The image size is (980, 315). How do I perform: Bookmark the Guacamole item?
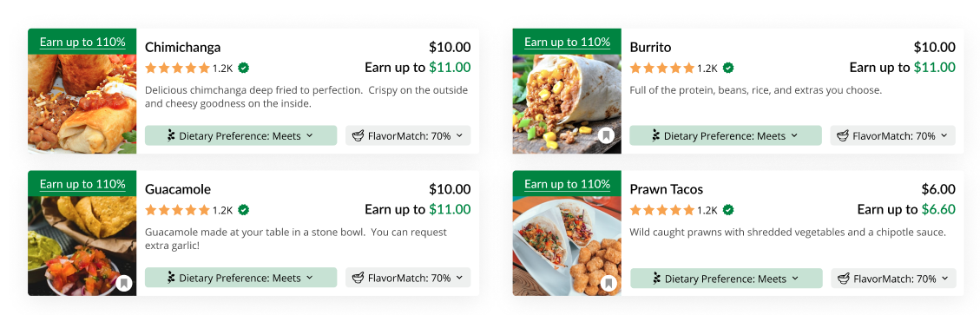coord(124,283)
